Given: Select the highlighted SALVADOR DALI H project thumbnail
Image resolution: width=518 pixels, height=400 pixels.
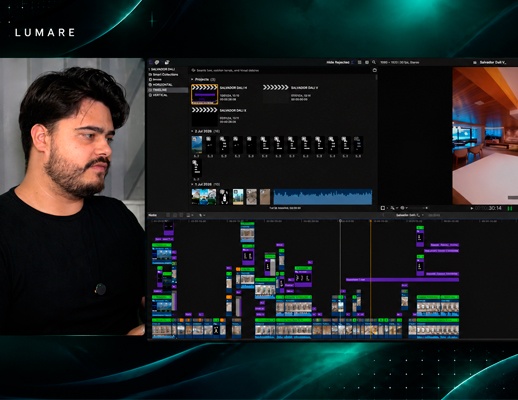Looking at the screenshot, I should [x=204, y=94].
